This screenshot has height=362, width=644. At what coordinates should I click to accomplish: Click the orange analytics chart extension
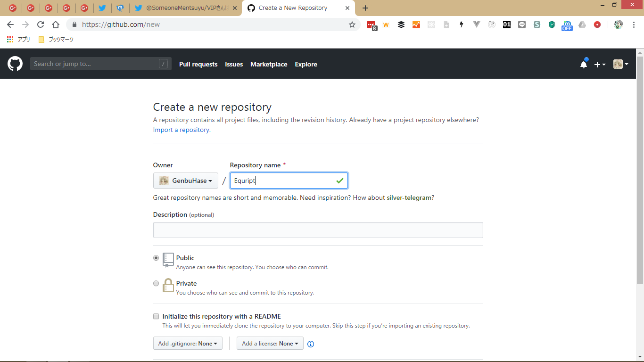[416, 25]
